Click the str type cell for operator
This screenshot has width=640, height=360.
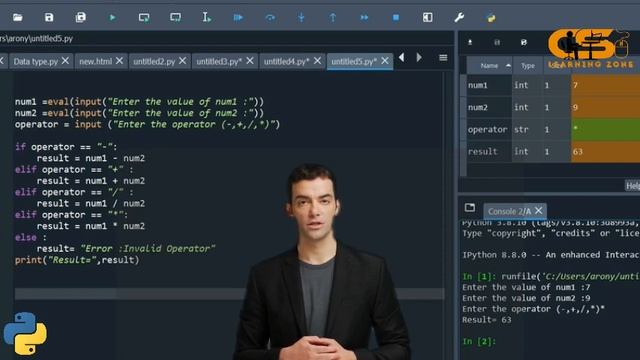click(527, 129)
